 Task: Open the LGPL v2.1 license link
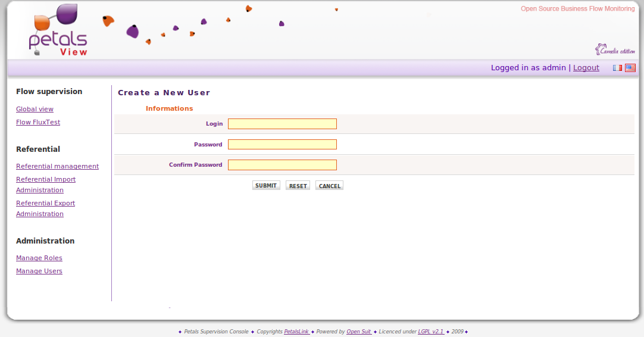point(430,332)
